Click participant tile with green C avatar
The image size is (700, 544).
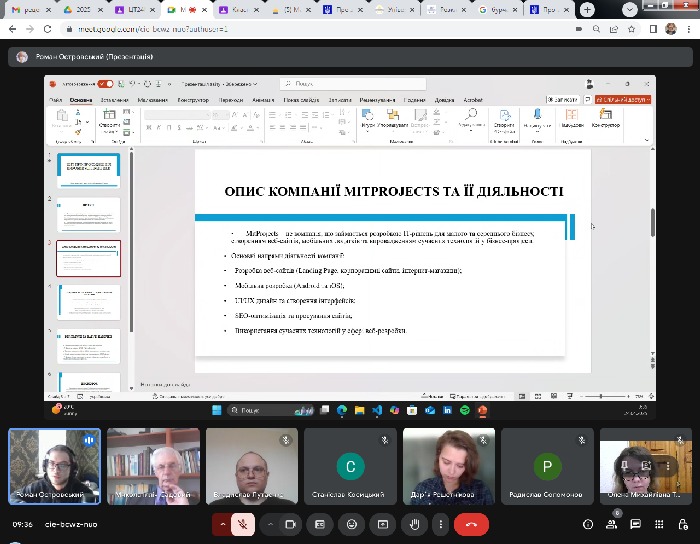350,466
